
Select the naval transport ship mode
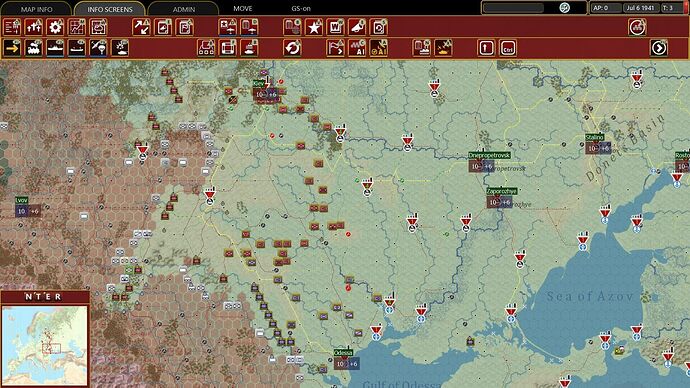77,48
